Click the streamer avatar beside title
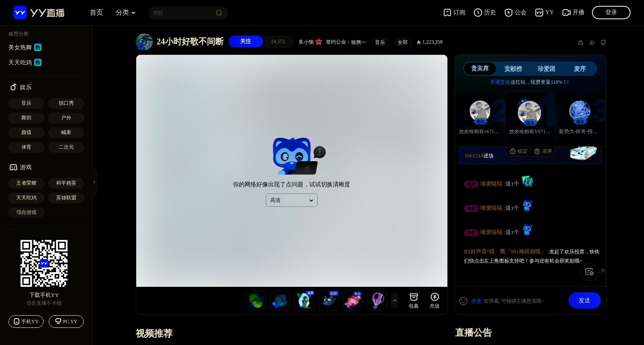The height and width of the screenshot is (345, 644). (144, 42)
